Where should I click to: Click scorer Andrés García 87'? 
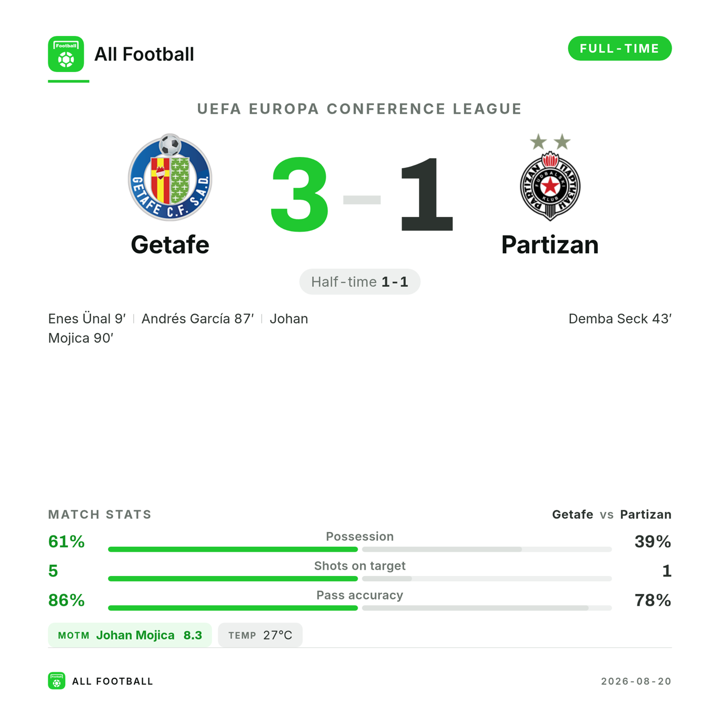pos(197,319)
